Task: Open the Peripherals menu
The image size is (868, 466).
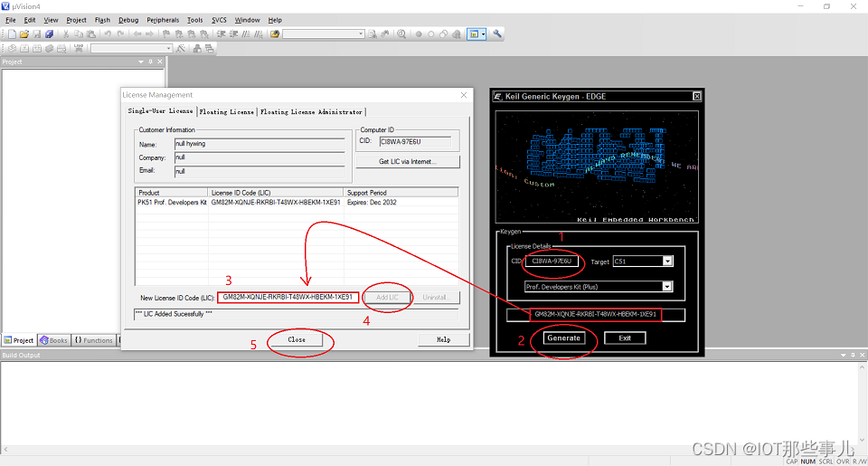Action: 163,20
